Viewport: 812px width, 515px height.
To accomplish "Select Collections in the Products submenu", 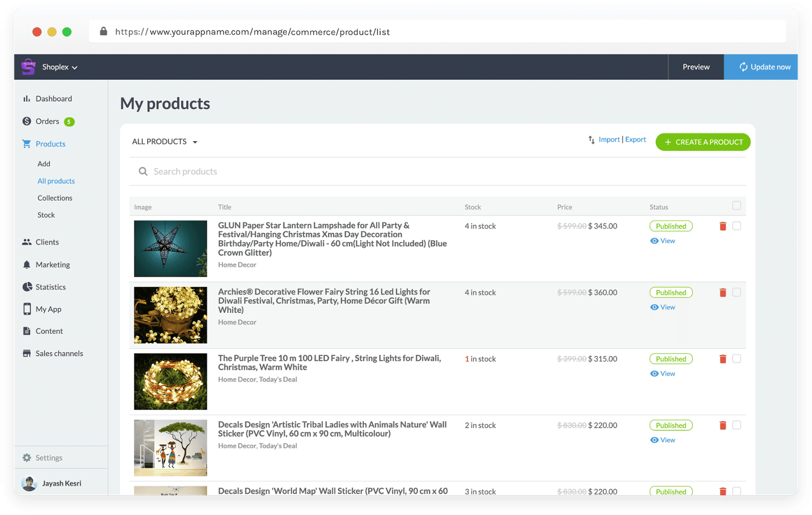I will (x=55, y=198).
